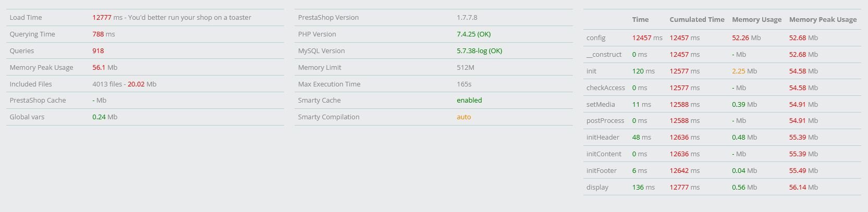Click the 918 queries count
Screen dimensions: 868x212
tap(98, 51)
